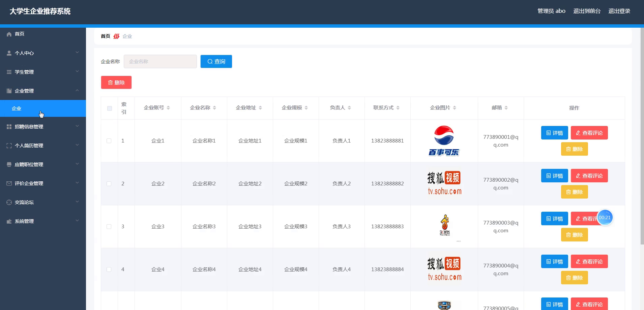Check the checkbox for row 企业2
This screenshot has width=644, height=310.
coord(109,184)
